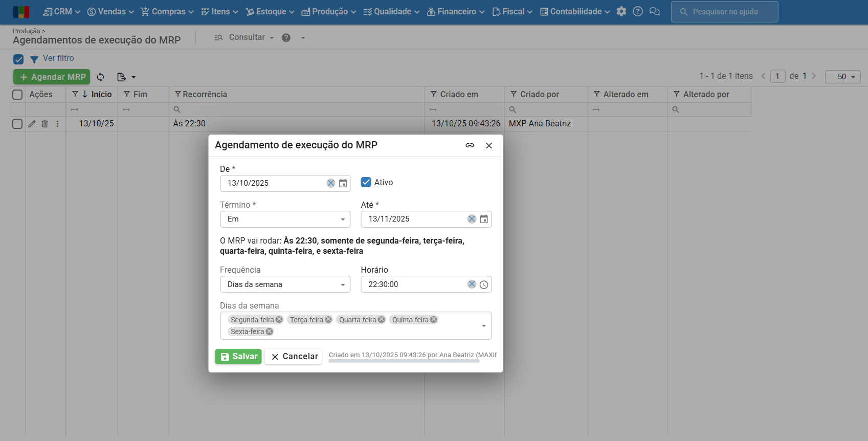Remove the Quinta-feira chip
This screenshot has width=868, height=441.
point(434,319)
